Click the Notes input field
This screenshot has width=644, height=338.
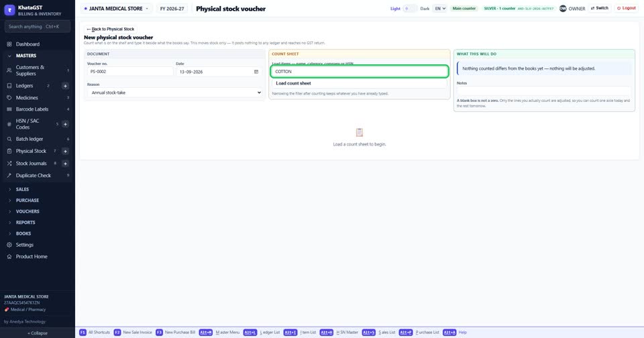tap(544, 91)
